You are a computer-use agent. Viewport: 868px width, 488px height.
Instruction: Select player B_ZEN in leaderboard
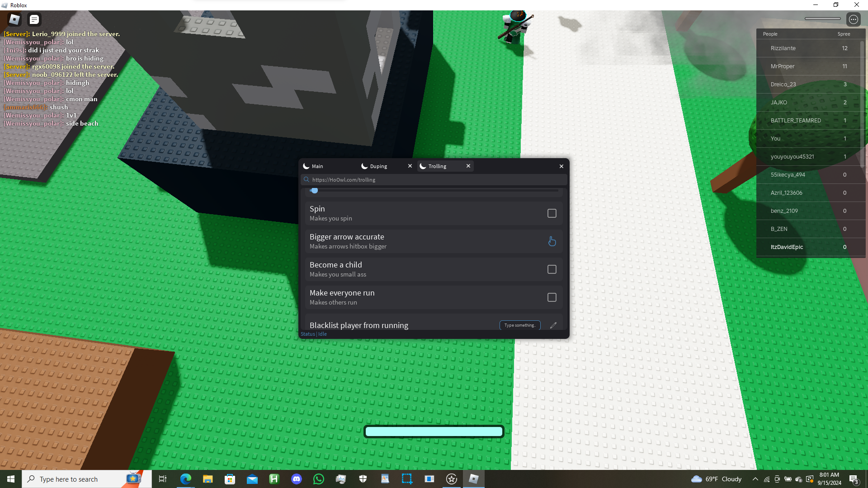point(808,229)
